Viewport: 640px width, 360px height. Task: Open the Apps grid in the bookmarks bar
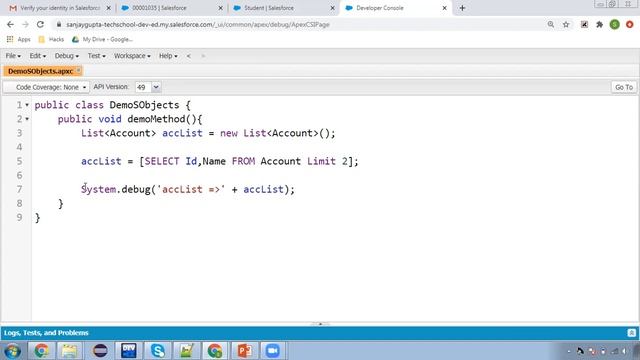(18, 40)
